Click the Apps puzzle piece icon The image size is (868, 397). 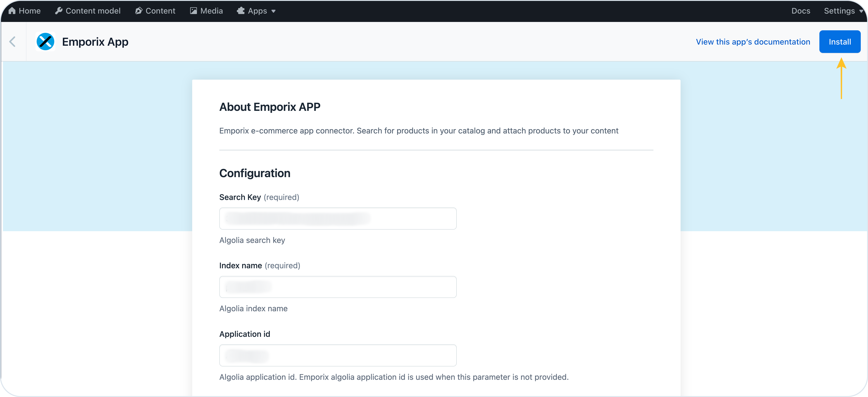click(x=241, y=11)
